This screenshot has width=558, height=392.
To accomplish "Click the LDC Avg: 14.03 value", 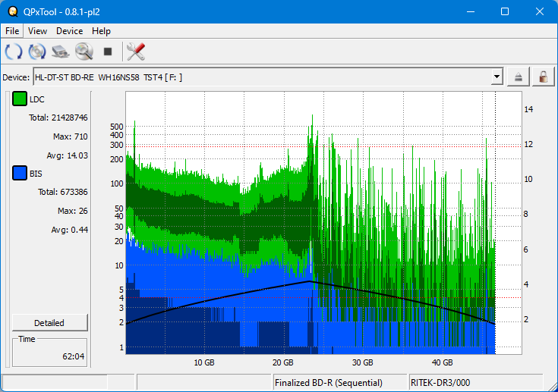I will [x=67, y=155].
